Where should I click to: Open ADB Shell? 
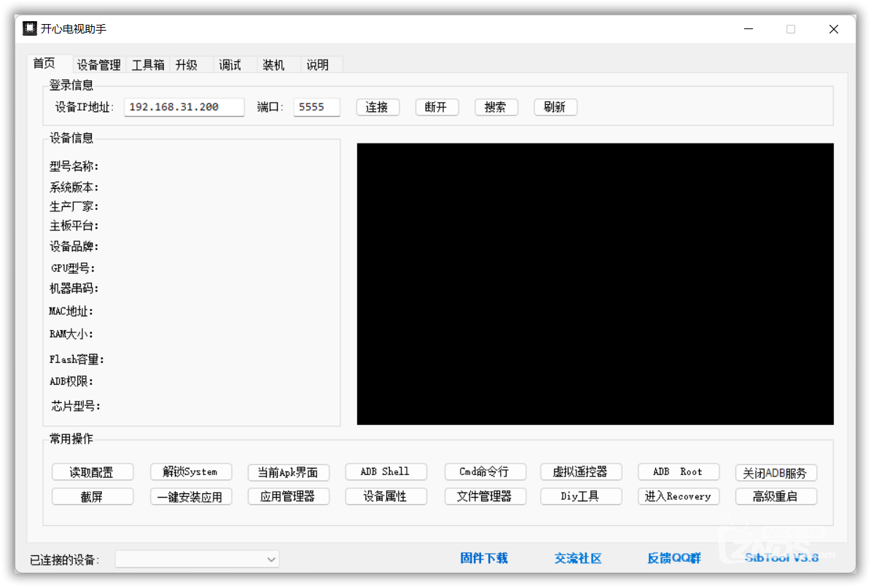[386, 472]
